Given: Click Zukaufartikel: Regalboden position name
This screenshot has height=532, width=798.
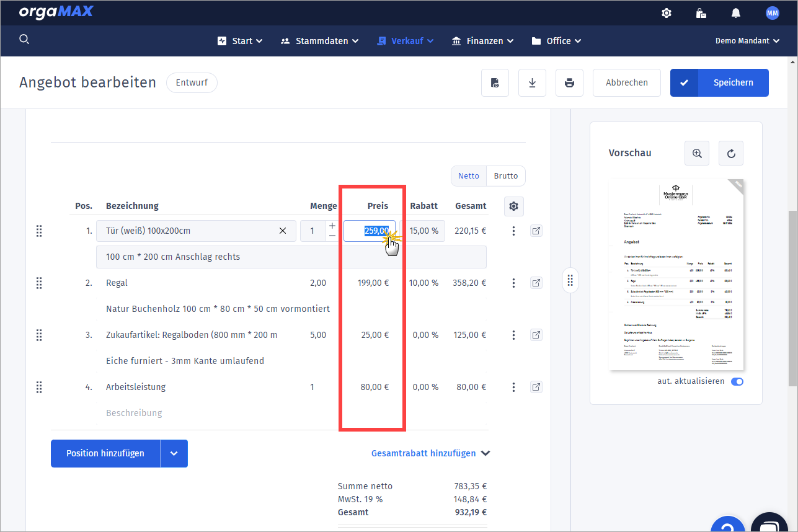Looking at the screenshot, I should (x=192, y=335).
